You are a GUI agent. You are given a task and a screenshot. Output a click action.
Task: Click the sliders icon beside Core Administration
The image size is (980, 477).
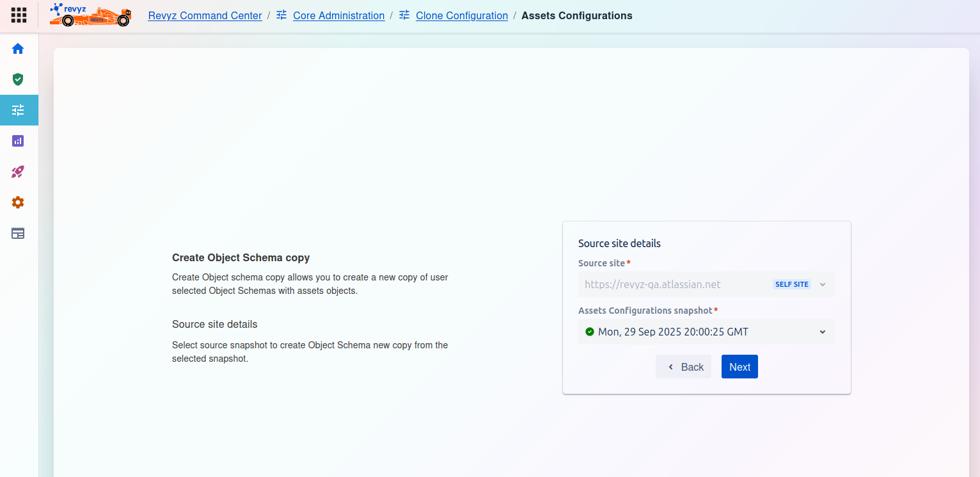(x=281, y=15)
